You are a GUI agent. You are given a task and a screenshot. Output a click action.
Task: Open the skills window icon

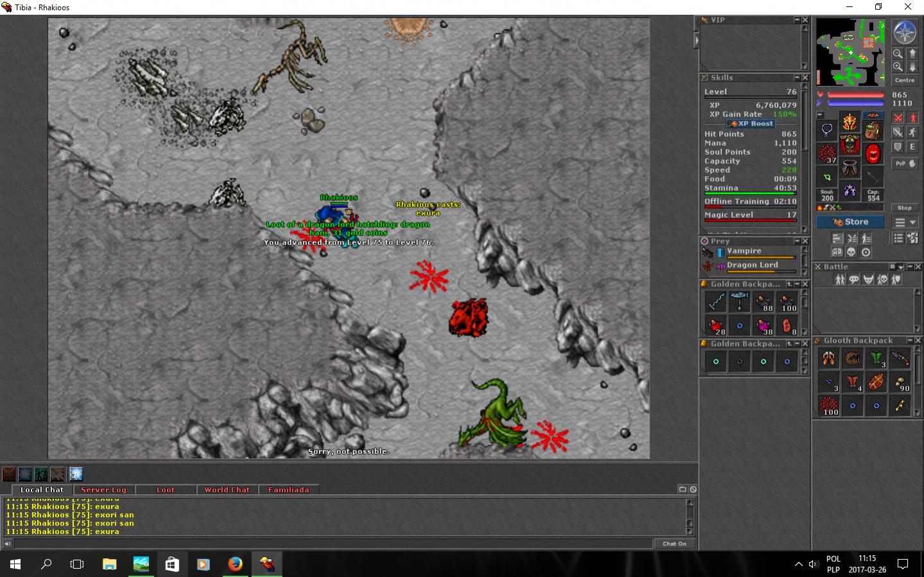pos(837,238)
